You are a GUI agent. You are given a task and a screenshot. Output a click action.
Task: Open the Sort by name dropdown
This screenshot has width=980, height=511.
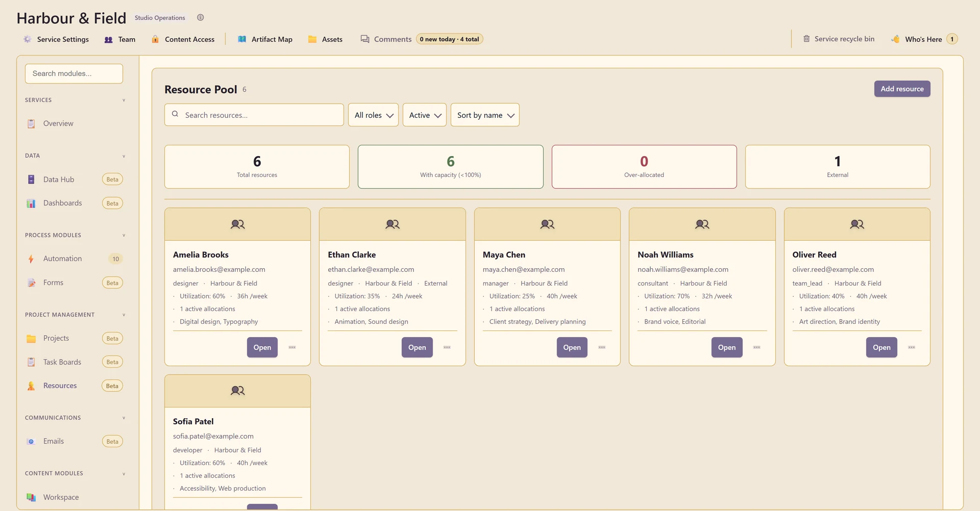[485, 115]
